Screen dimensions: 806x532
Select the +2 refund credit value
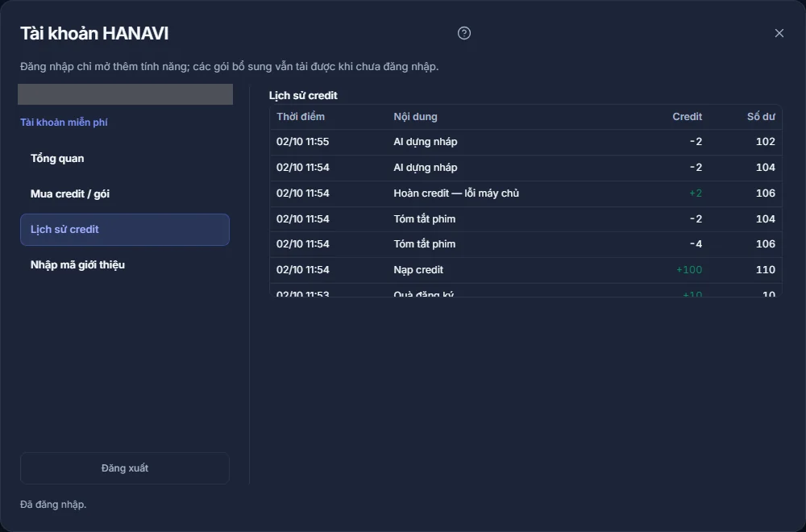tap(696, 193)
